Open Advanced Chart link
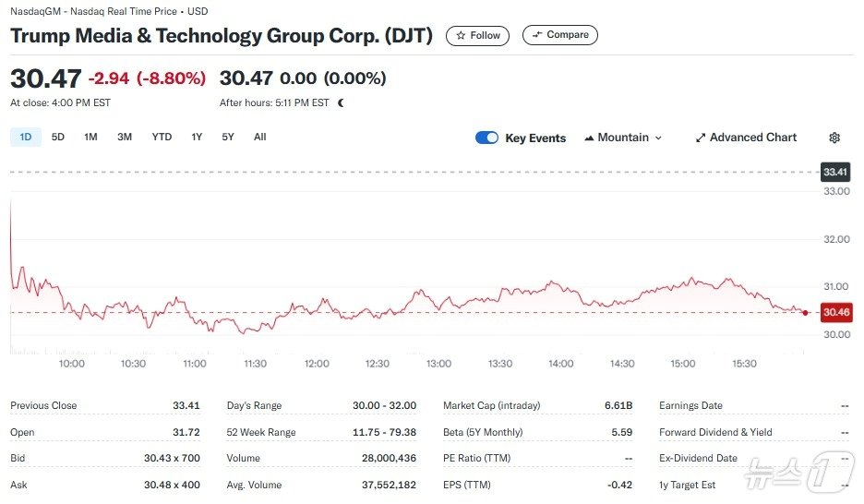The height and width of the screenshot is (504, 864). pyautogui.click(x=752, y=138)
